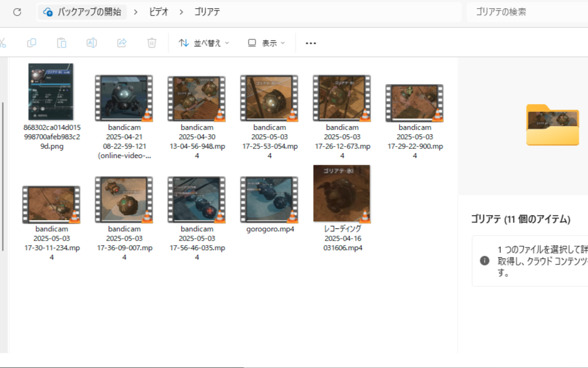Select bandicam 2025-04-30 13-04-56-948 video thumbnail

[x=197, y=98]
